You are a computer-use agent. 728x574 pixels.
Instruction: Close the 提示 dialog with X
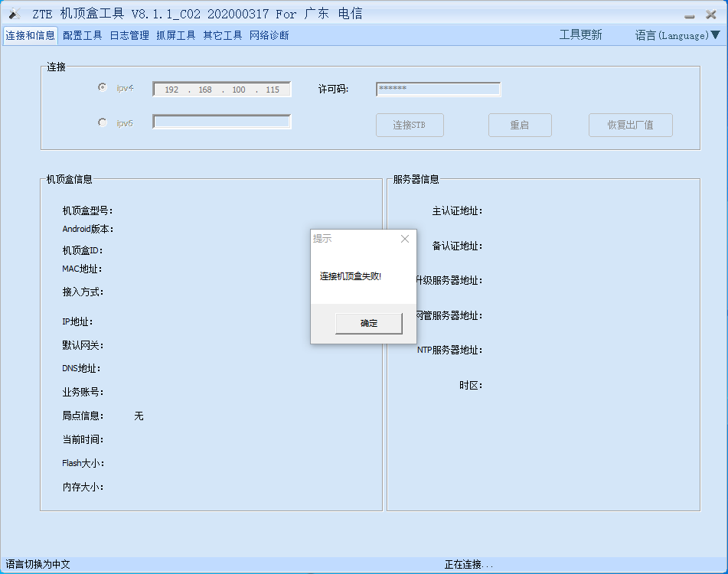[405, 239]
